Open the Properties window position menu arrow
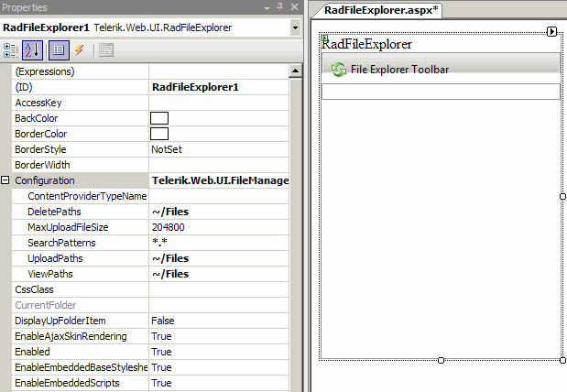The width and height of the screenshot is (567, 392). tap(267, 7)
